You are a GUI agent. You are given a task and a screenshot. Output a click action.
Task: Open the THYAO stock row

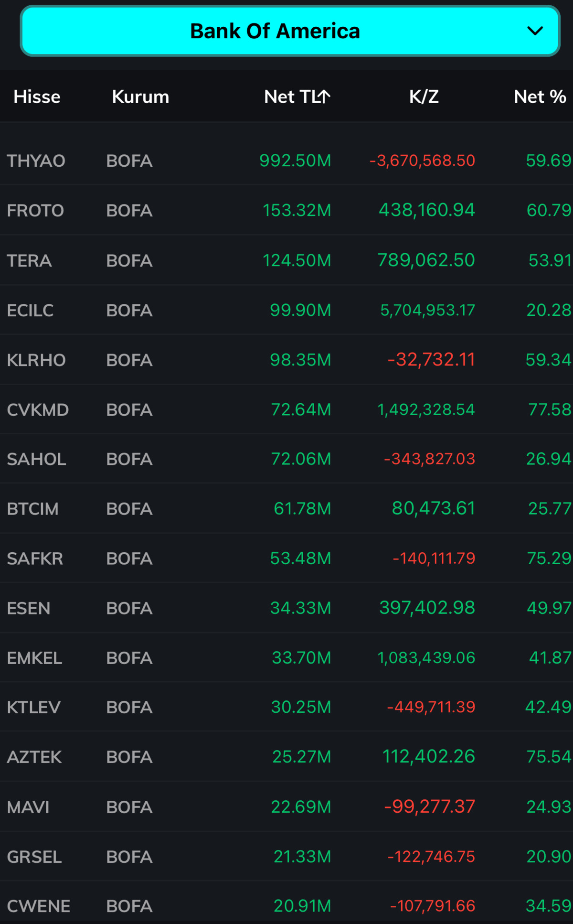click(286, 161)
